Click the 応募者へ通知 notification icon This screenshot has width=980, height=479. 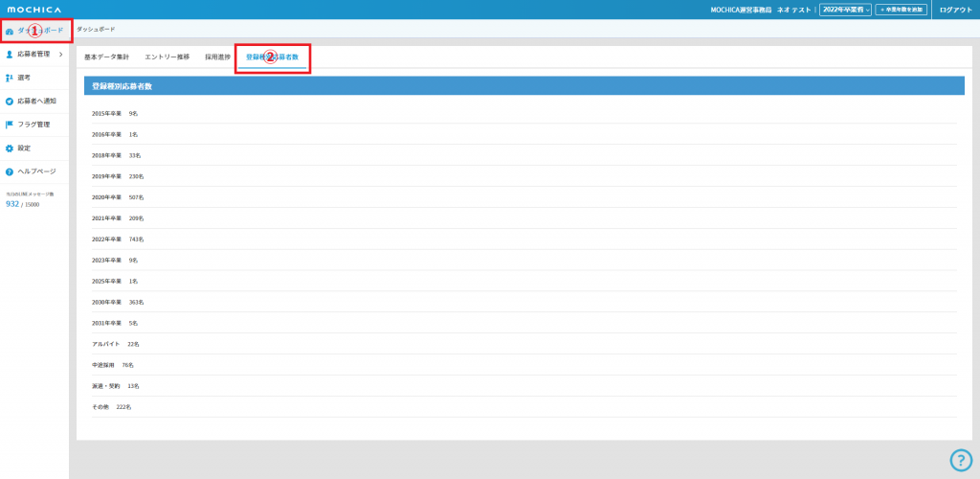click(x=10, y=102)
